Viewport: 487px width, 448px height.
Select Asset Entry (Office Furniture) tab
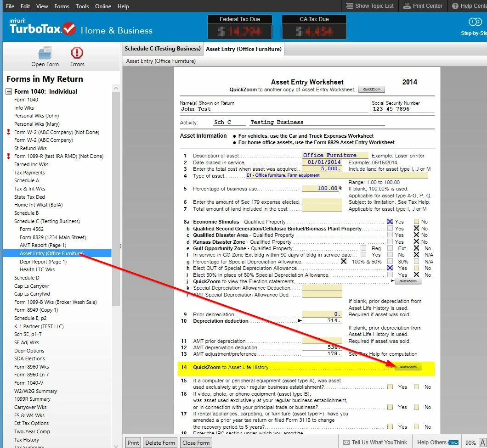point(243,49)
